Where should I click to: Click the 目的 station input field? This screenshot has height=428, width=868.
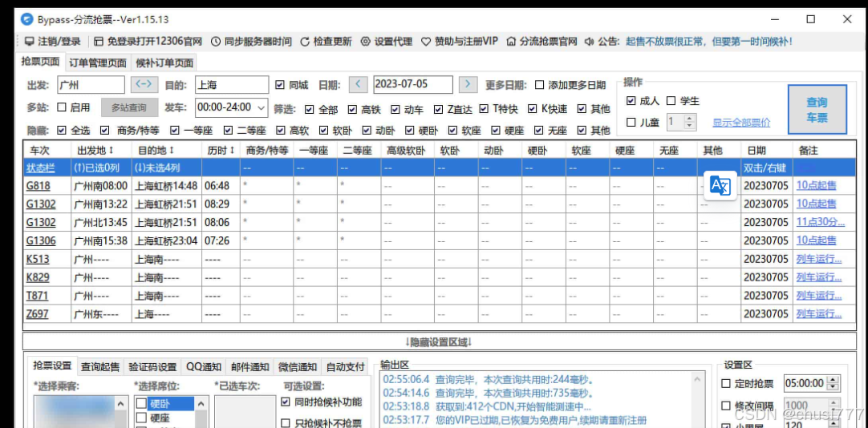coord(231,85)
